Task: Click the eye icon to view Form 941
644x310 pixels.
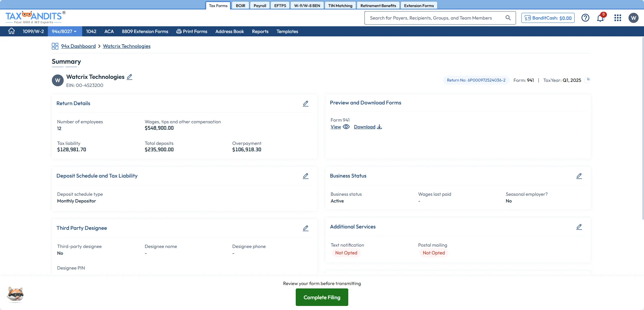Action: (x=346, y=127)
